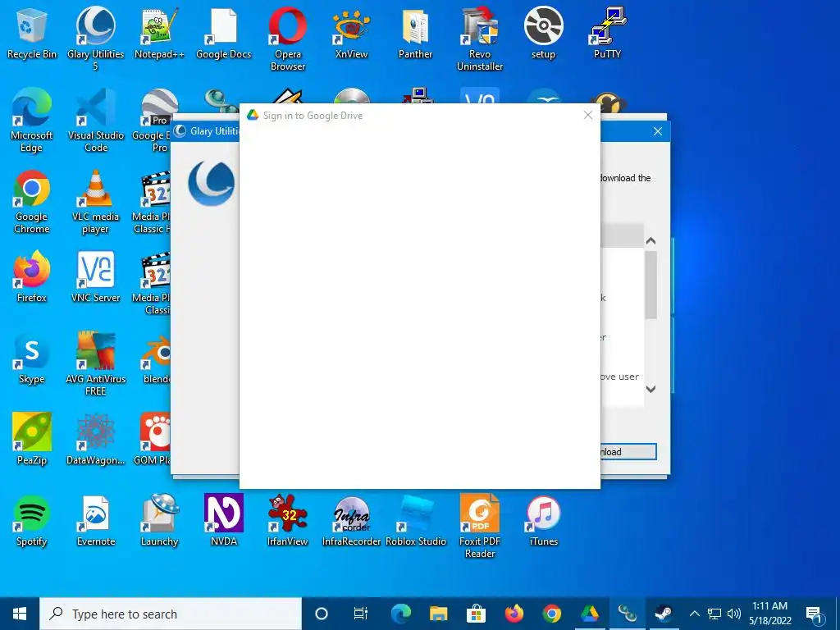Open NVDA desktop shortcut

(x=223, y=520)
